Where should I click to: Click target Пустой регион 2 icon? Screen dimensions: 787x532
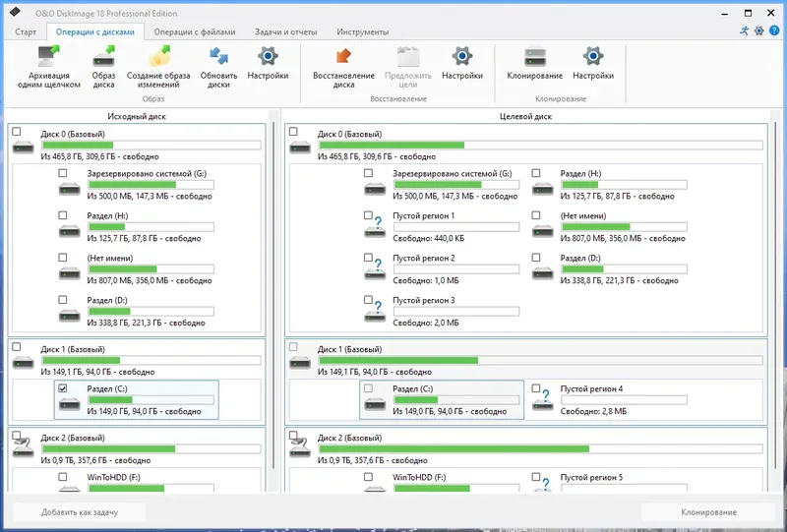375,268
